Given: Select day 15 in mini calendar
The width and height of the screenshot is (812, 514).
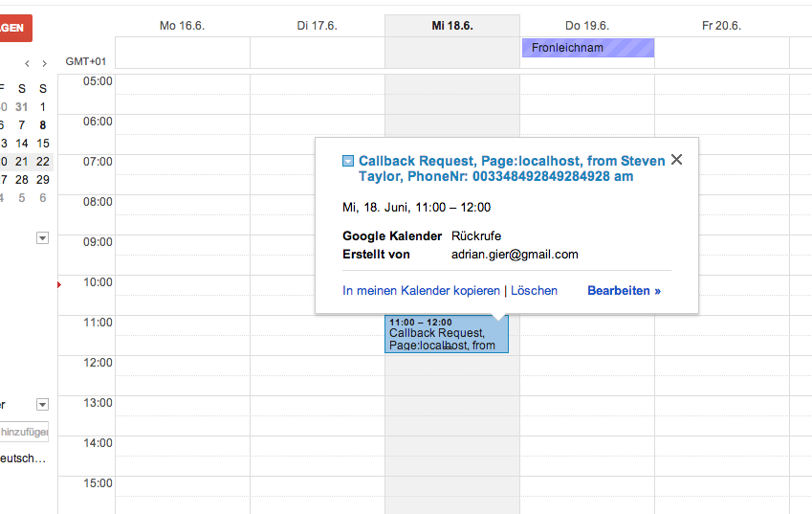Looking at the screenshot, I should [42, 144].
